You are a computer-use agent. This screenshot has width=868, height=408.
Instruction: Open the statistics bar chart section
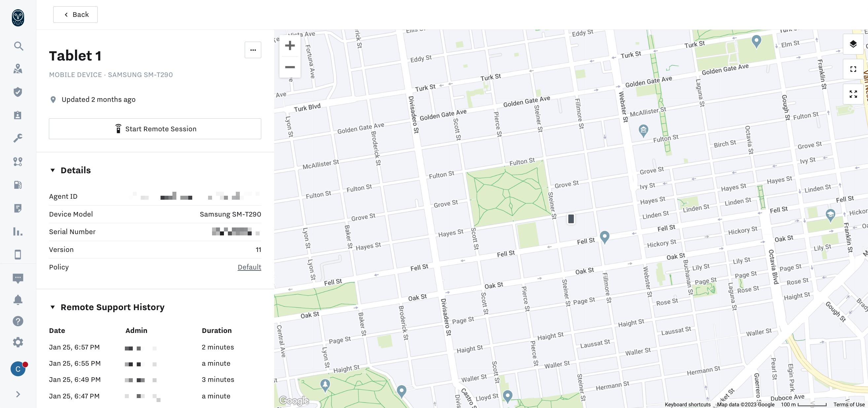18,232
